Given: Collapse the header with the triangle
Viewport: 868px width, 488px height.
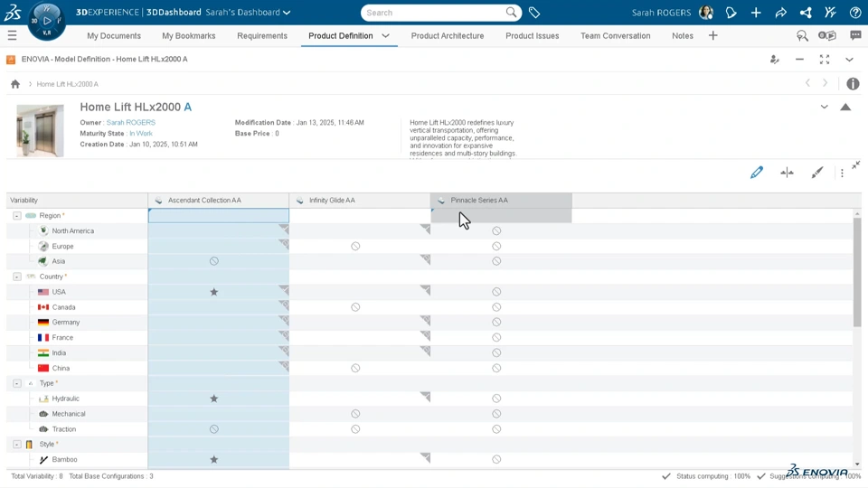Looking at the screenshot, I should (845, 107).
